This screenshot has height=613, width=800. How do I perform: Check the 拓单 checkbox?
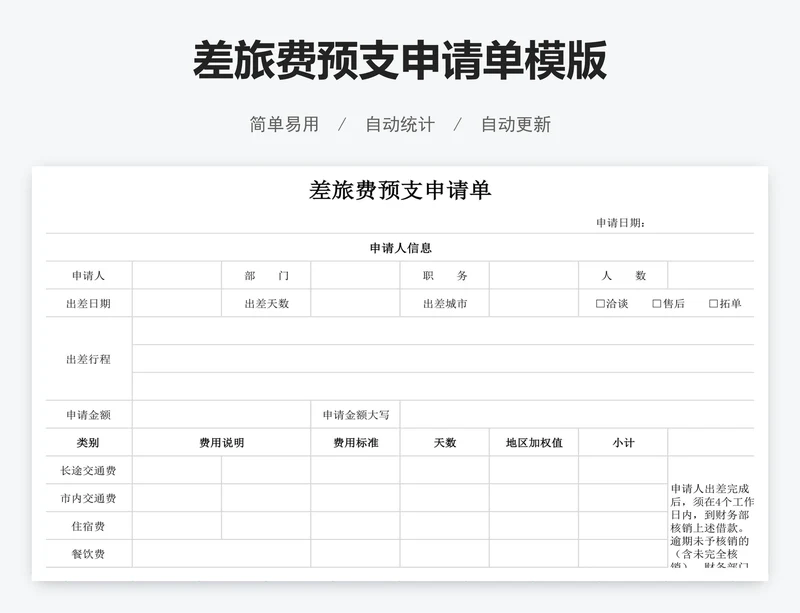click(x=713, y=304)
